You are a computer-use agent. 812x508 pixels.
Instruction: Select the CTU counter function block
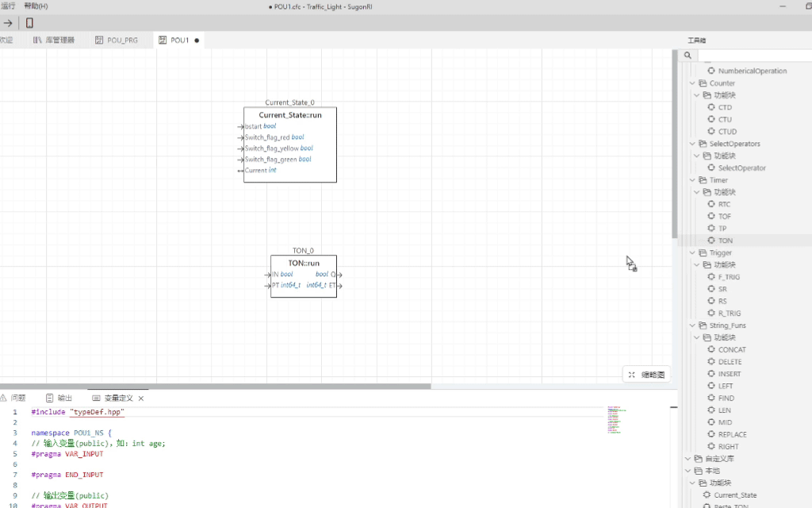point(725,119)
